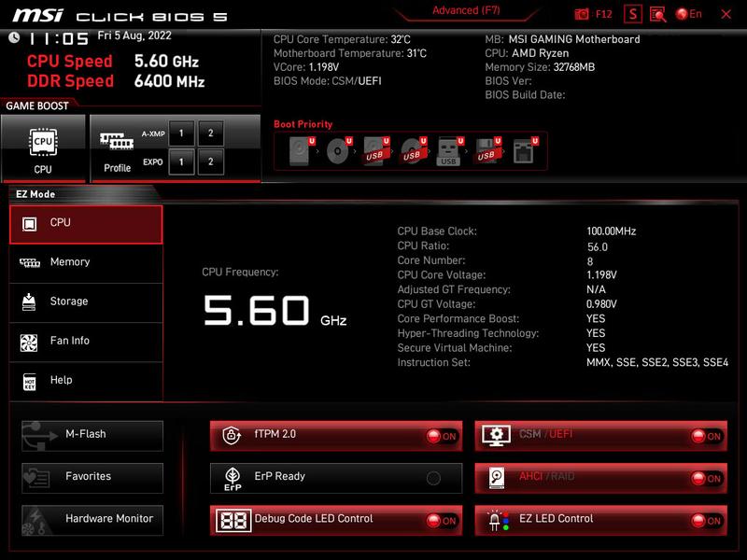Open the Memory tab
The image size is (747, 560).
click(86, 263)
